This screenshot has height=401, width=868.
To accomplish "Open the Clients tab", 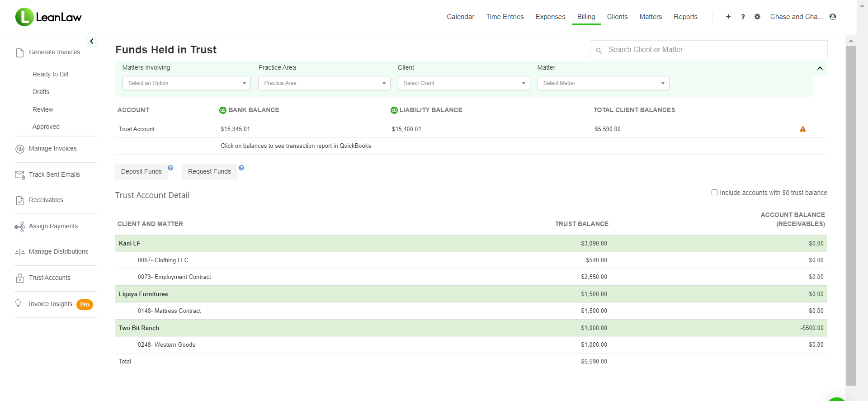I will [617, 17].
